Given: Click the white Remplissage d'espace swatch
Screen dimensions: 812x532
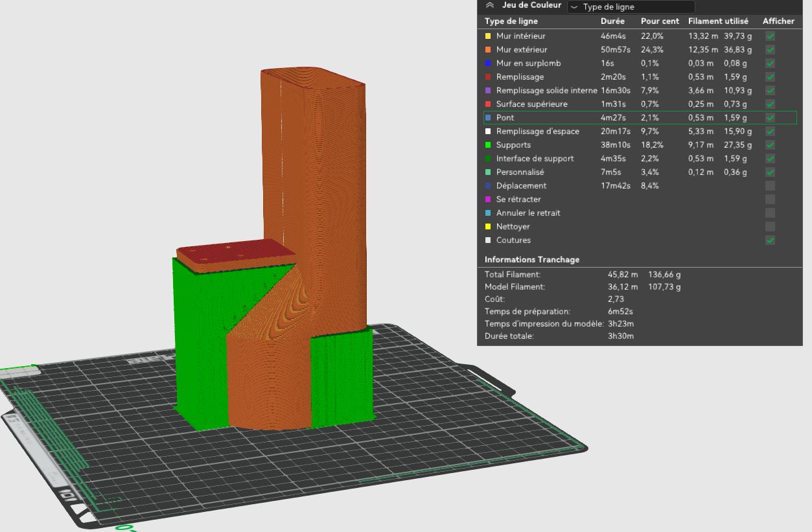Looking at the screenshot, I should point(488,132).
